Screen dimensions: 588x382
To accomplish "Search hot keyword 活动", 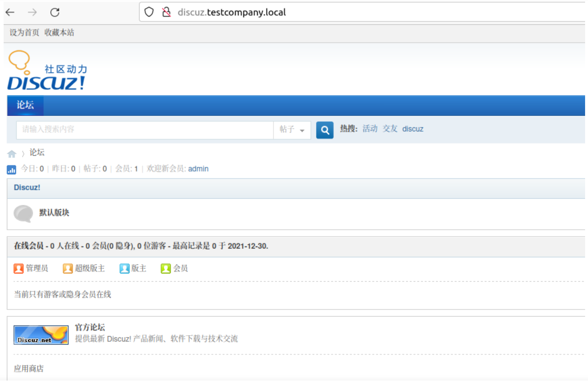I will click(370, 129).
